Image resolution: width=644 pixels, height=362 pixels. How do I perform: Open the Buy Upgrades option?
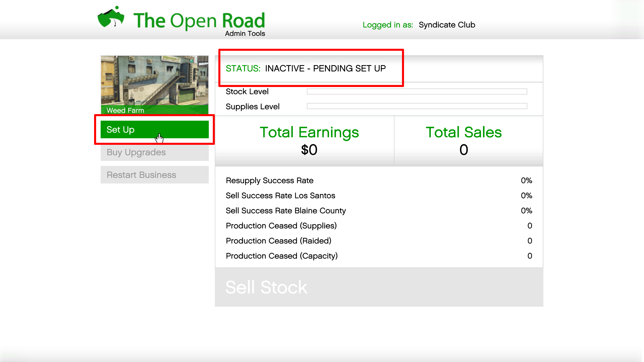(154, 152)
